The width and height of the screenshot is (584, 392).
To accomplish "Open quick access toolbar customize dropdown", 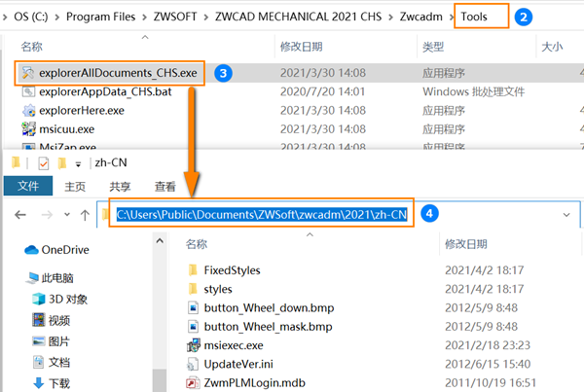I will coord(78,164).
